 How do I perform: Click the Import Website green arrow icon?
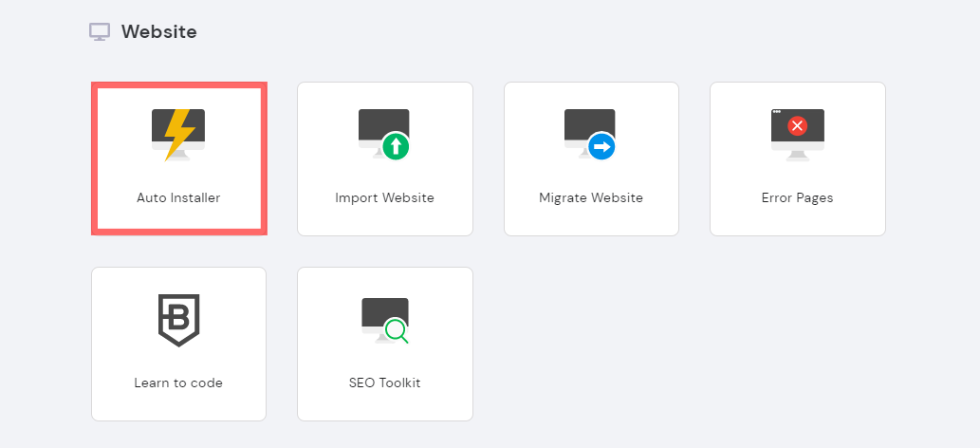click(x=395, y=147)
